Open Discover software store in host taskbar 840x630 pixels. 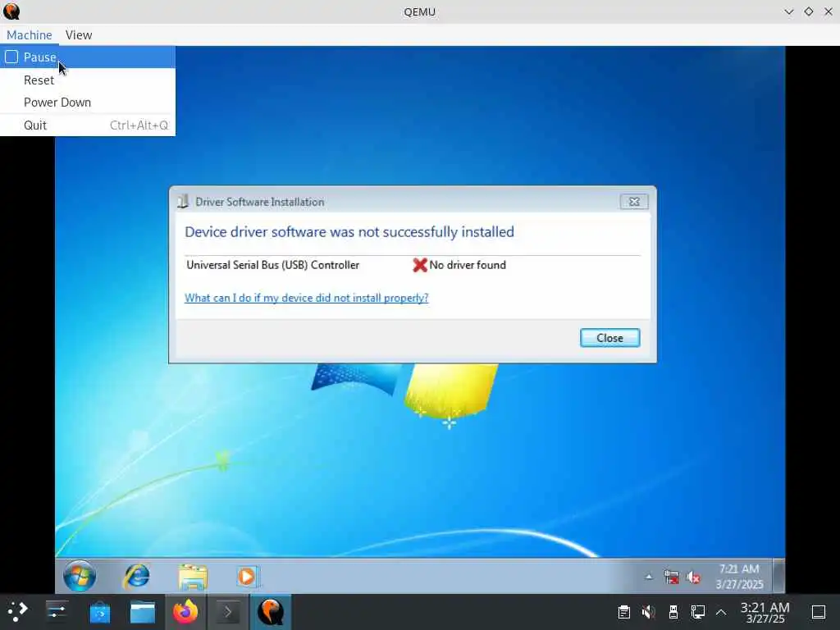pyautogui.click(x=99, y=612)
